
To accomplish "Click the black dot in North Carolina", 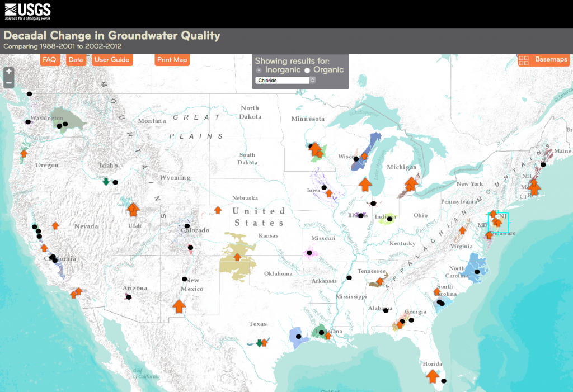I will pos(477,272).
